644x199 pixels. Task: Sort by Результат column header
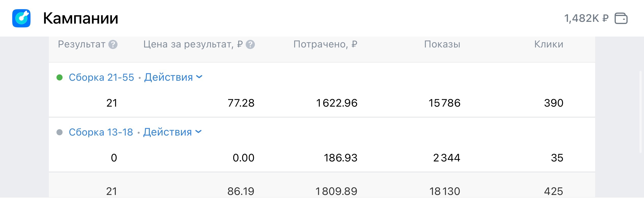[x=81, y=44]
